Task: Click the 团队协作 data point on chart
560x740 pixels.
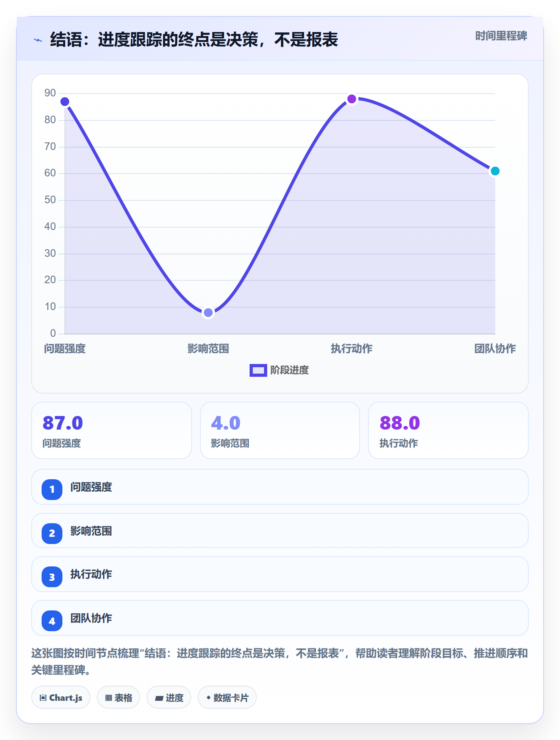Action: [x=495, y=171]
